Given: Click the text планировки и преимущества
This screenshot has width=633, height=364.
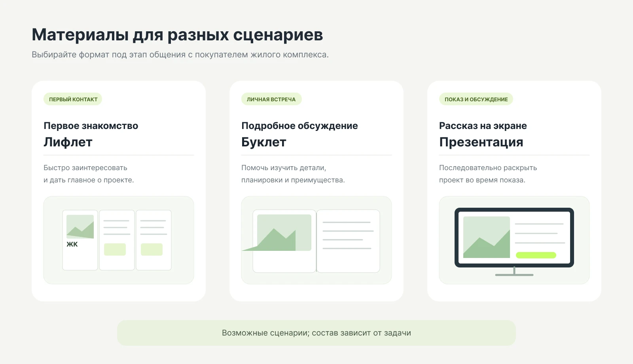Looking at the screenshot, I should pyautogui.click(x=293, y=180).
